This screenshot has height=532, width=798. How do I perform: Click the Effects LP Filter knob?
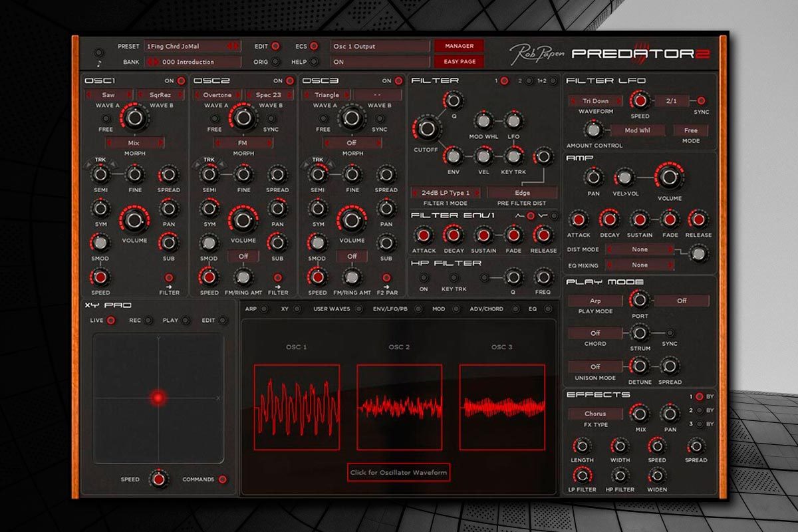click(x=583, y=475)
